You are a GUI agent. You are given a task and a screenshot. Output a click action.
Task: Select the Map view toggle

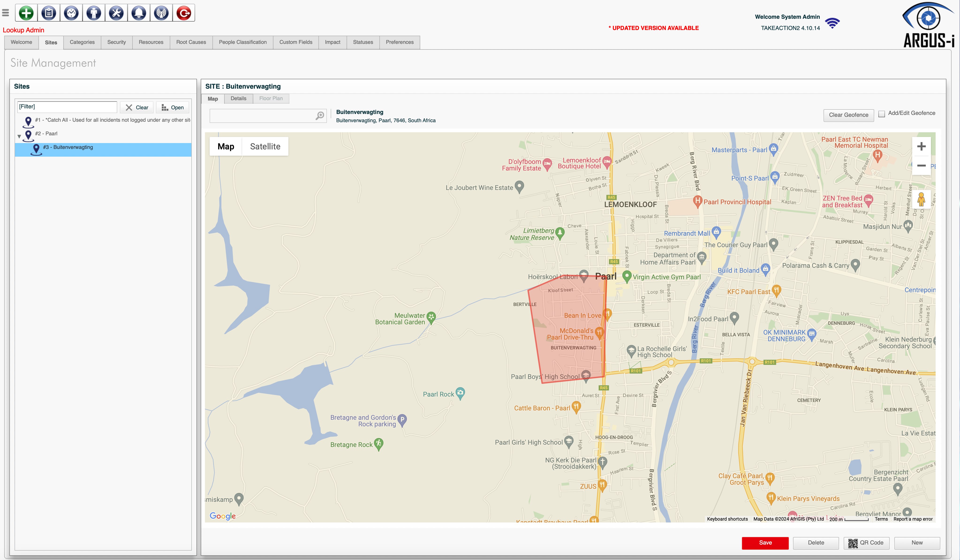[226, 147]
